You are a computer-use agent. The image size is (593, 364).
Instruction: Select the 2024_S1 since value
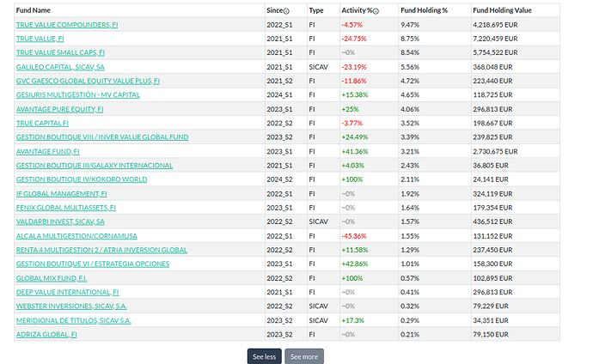point(279,95)
